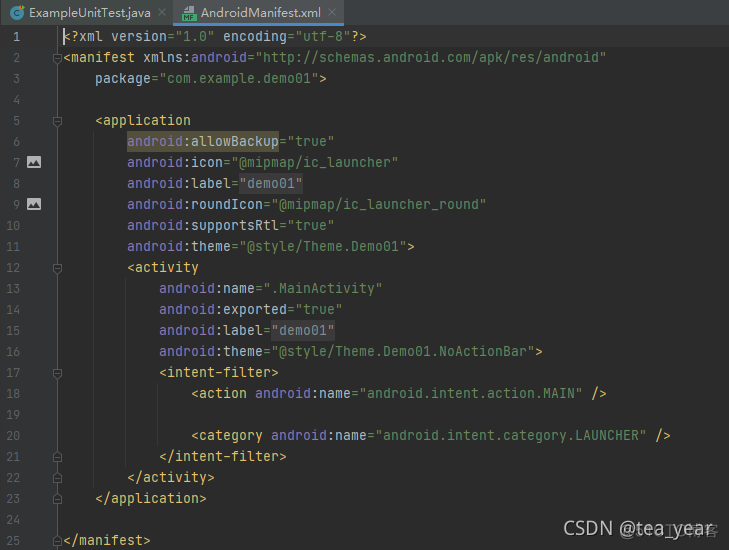The width and height of the screenshot is (729, 550).
Task: Click the ".MainActivity" name value
Action: [x=323, y=289]
